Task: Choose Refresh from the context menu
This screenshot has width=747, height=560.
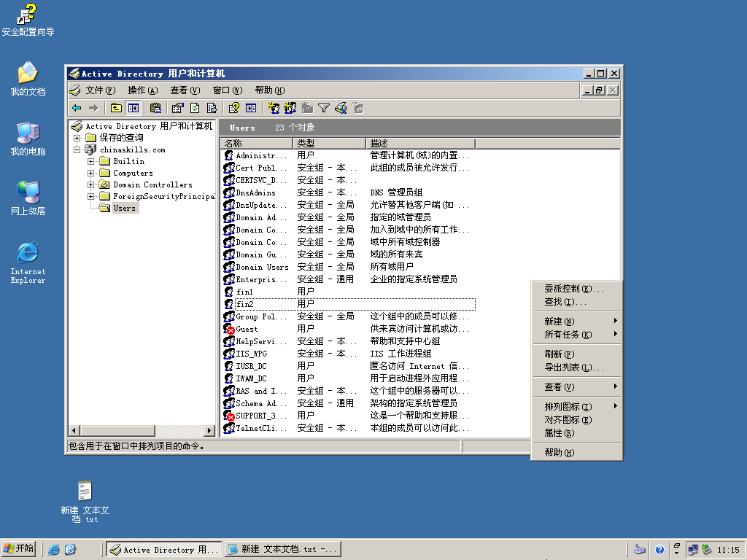Action: pyautogui.click(x=576, y=354)
